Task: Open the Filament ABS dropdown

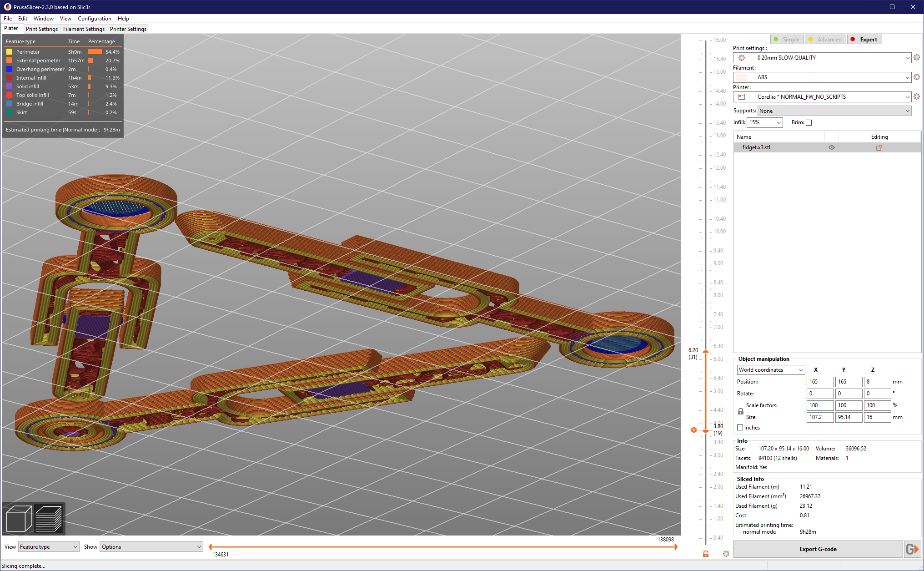Action: [822, 77]
